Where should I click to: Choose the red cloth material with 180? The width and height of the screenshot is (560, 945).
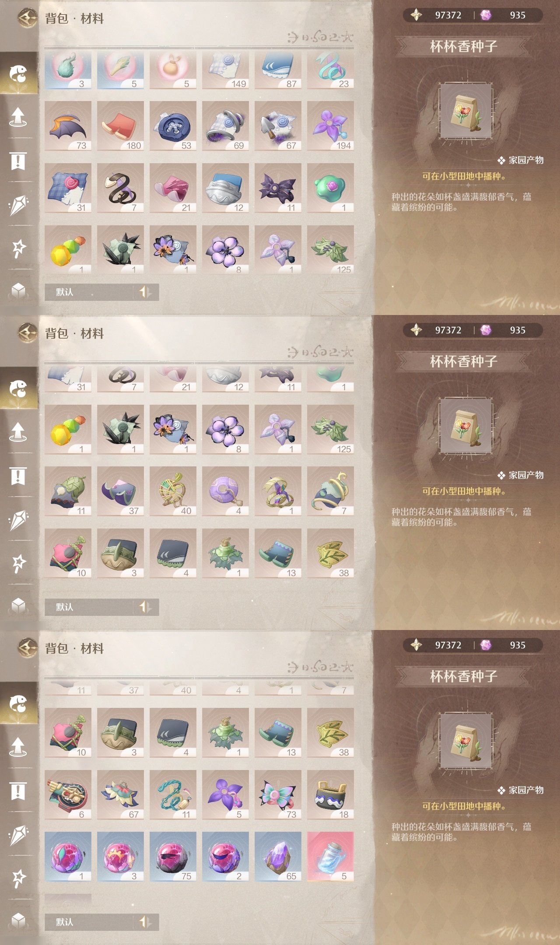(120, 126)
